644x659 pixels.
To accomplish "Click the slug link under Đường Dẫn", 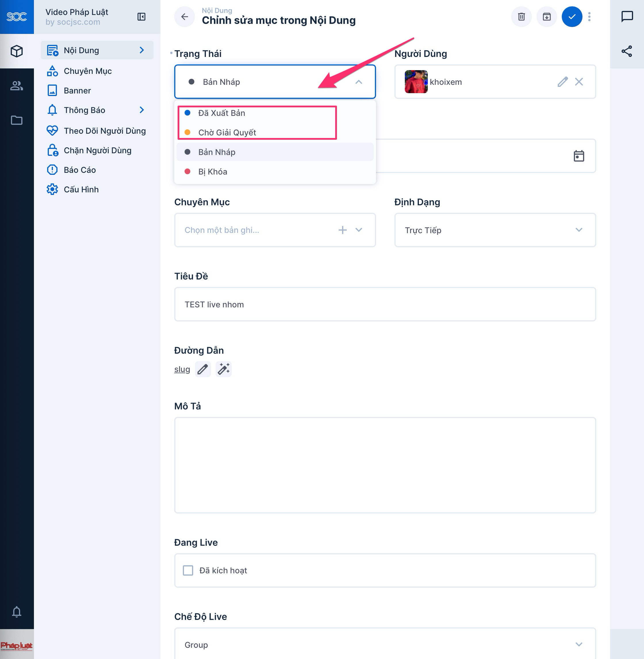I will point(182,369).
